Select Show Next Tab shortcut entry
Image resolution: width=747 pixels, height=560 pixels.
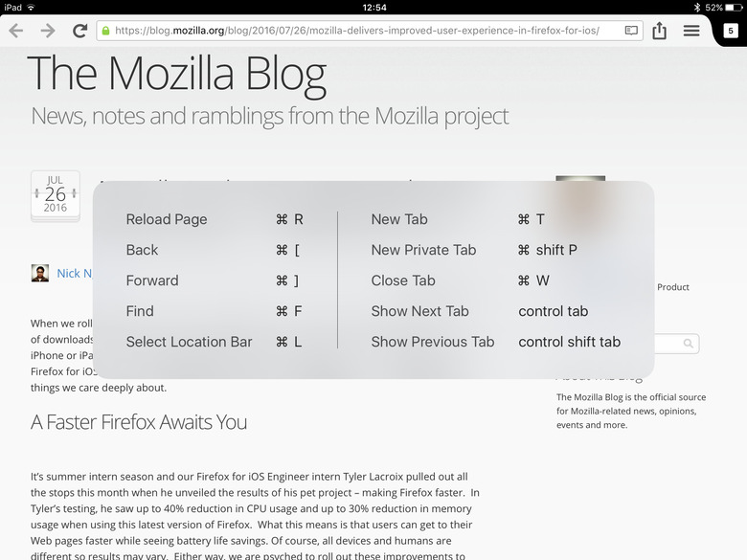click(479, 311)
